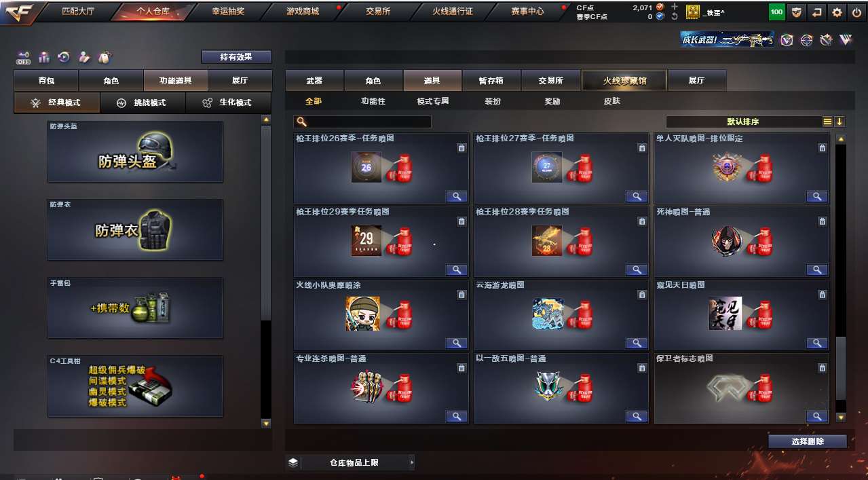Open the statistics bar chart icon
The image size is (868, 480).
[x=44, y=57]
